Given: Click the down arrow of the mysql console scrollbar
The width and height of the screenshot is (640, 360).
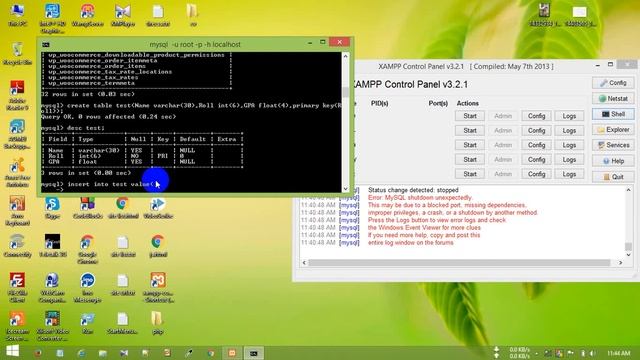Looking at the screenshot, I should pyautogui.click(x=345, y=189).
